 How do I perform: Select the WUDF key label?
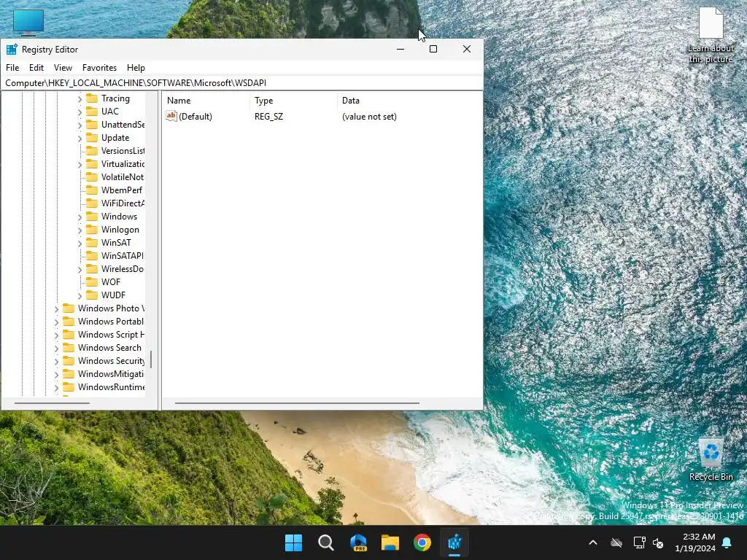[x=113, y=295]
